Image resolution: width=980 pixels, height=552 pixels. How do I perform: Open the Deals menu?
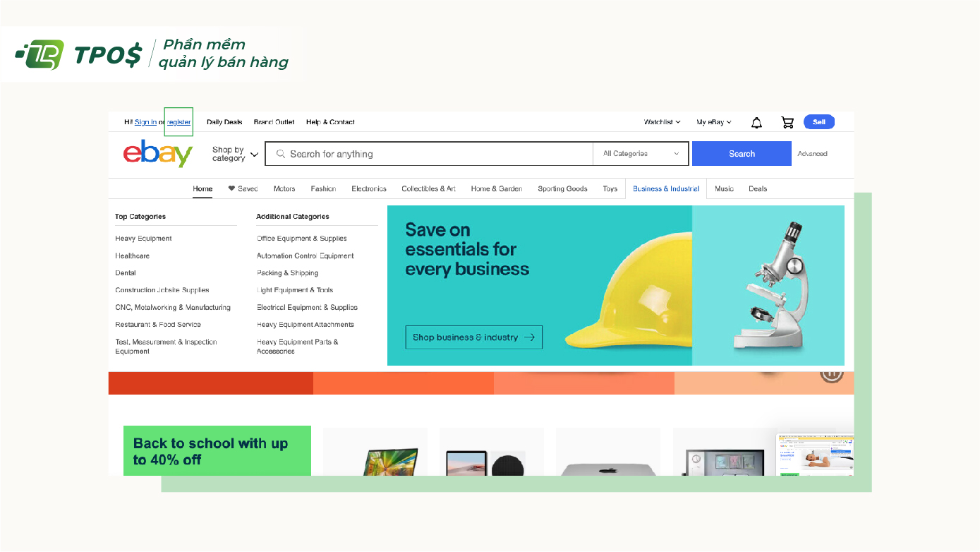point(758,188)
